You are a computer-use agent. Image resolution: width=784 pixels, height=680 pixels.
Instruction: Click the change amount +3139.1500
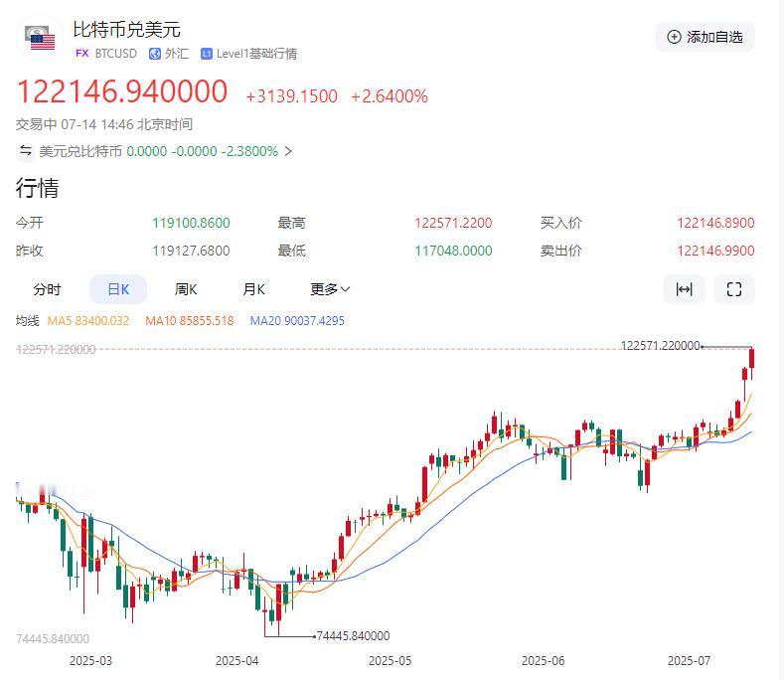(x=292, y=96)
